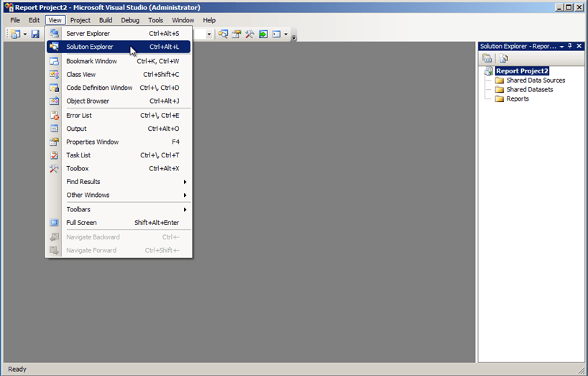
Task: Open the New Project dropdown arrow
Action: click(25, 34)
